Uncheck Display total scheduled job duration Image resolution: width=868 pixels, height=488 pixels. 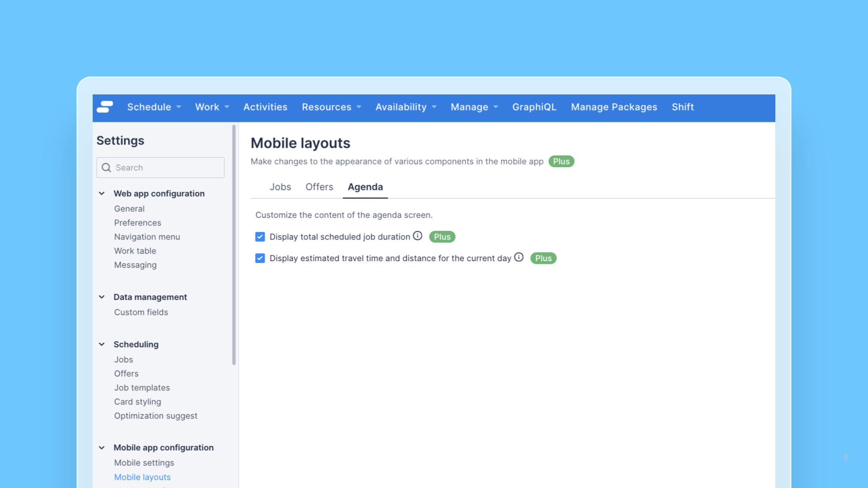click(x=260, y=237)
